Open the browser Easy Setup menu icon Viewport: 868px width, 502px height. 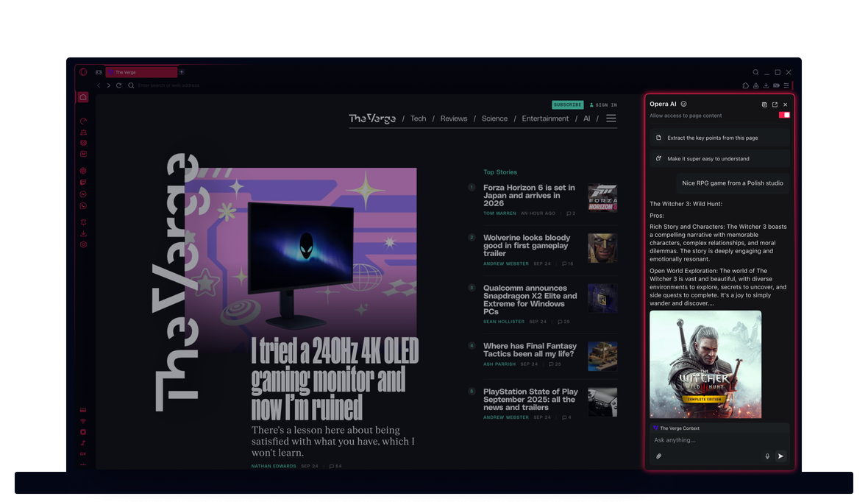click(786, 85)
